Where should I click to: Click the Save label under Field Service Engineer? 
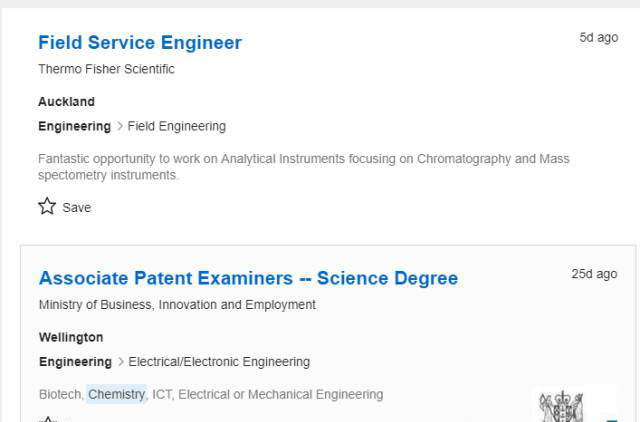[76, 208]
